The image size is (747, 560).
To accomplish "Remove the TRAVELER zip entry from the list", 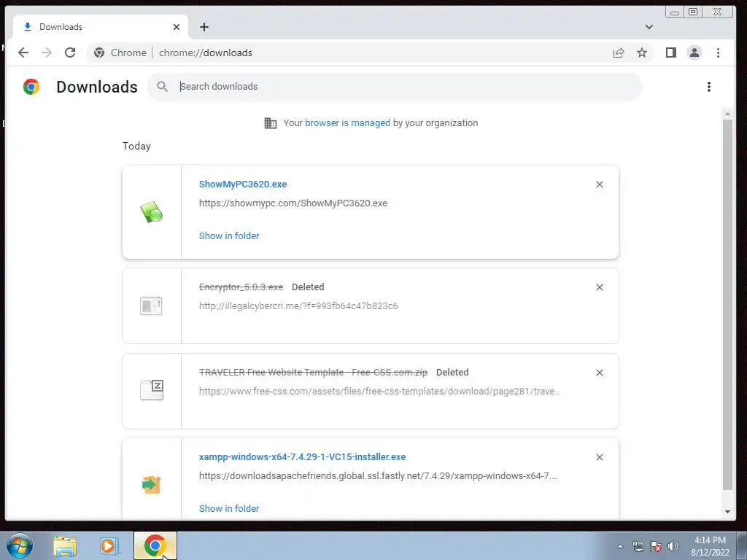I will pos(600,373).
